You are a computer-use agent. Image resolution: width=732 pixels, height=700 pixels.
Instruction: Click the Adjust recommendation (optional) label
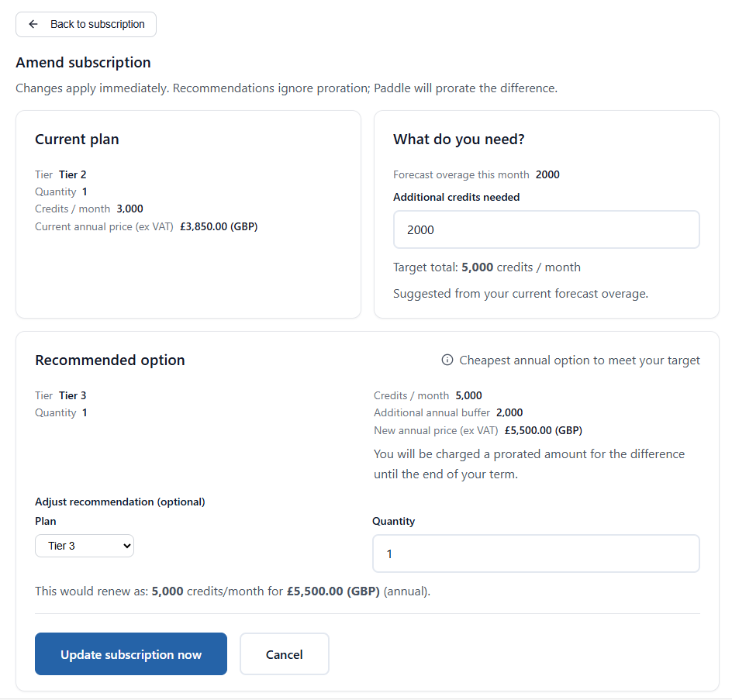[x=120, y=502]
